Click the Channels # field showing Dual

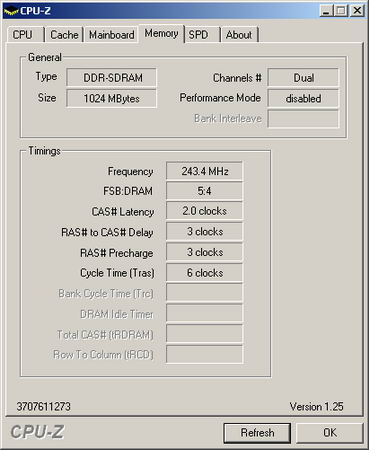click(303, 78)
